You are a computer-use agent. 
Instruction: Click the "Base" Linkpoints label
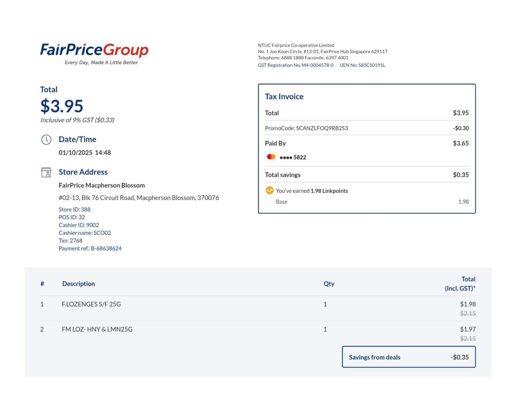coord(282,202)
